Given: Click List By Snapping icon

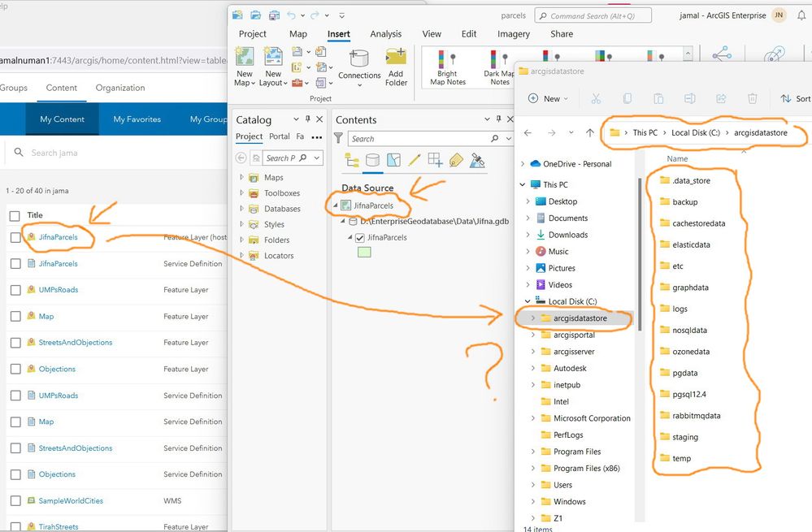Looking at the screenshot, I should tap(435, 161).
